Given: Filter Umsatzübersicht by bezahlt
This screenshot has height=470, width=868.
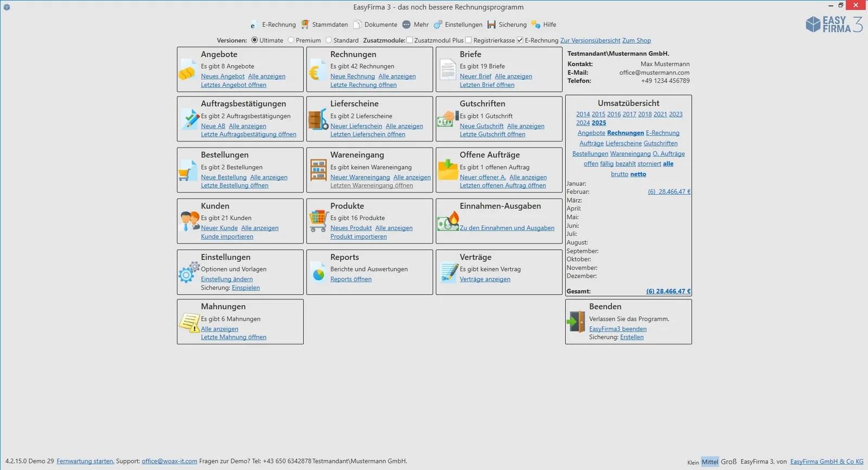Looking at the screenshot, I should [x=626, y=164].
